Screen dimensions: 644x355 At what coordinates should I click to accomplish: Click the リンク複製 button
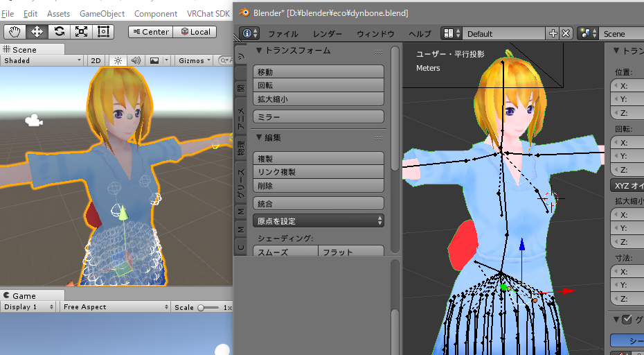319,172
